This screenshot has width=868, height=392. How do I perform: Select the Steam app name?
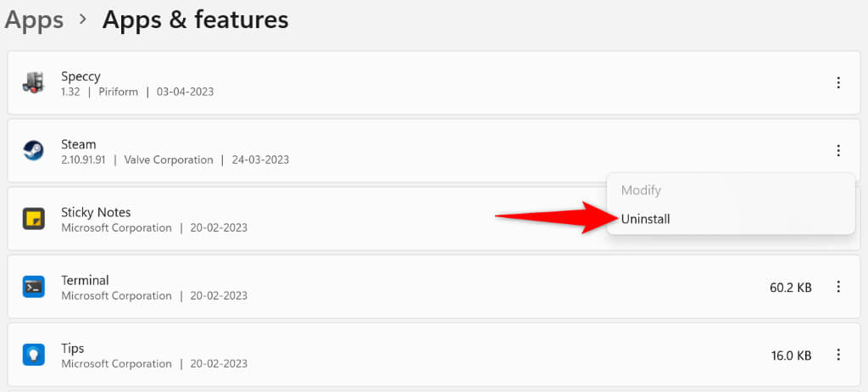(79, 144)
